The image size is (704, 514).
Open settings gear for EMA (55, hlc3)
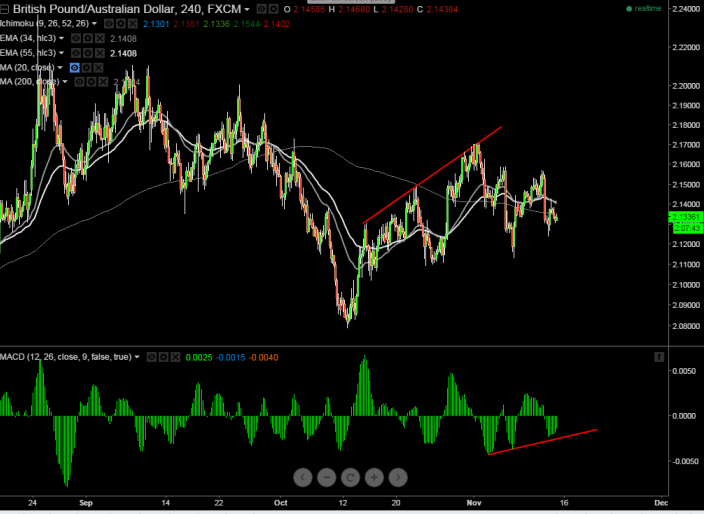88,53
